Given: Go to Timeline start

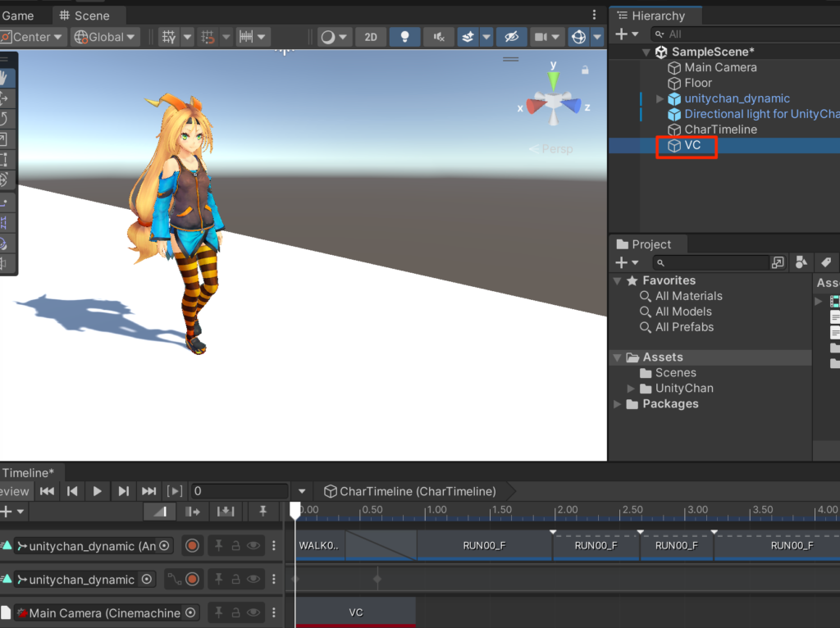Looking at the screenshot, I should point(47,491).
